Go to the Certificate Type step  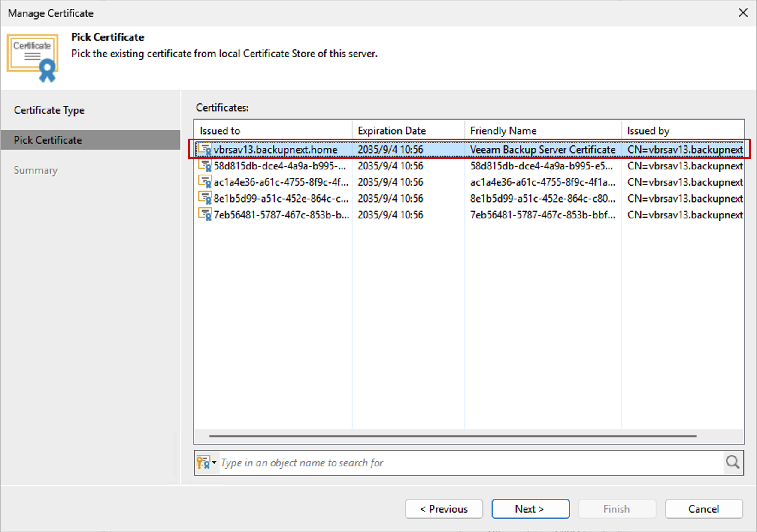(49, 110)
